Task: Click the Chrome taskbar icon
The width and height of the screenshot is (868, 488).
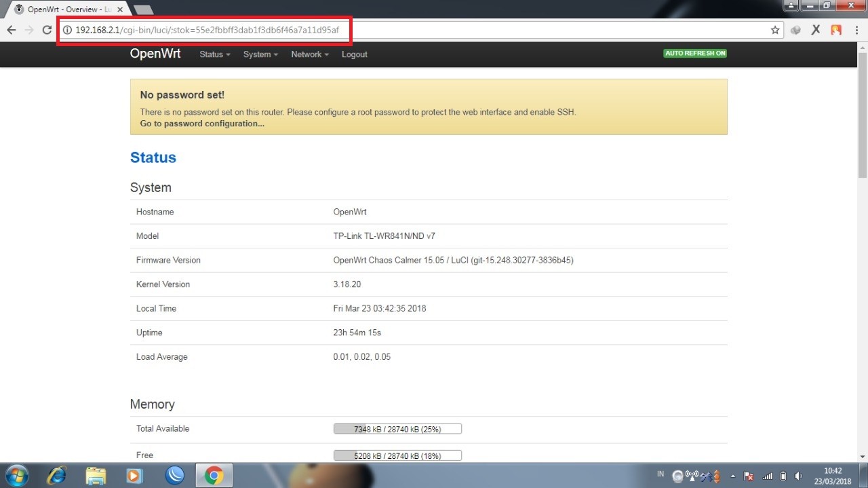Action: tap(214, 476)
